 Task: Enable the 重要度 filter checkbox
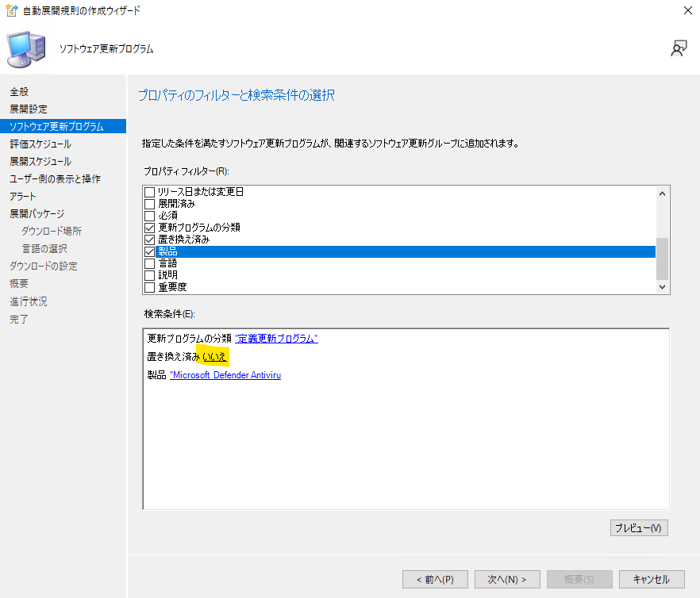pyautogui.click(x=148, y=286)
